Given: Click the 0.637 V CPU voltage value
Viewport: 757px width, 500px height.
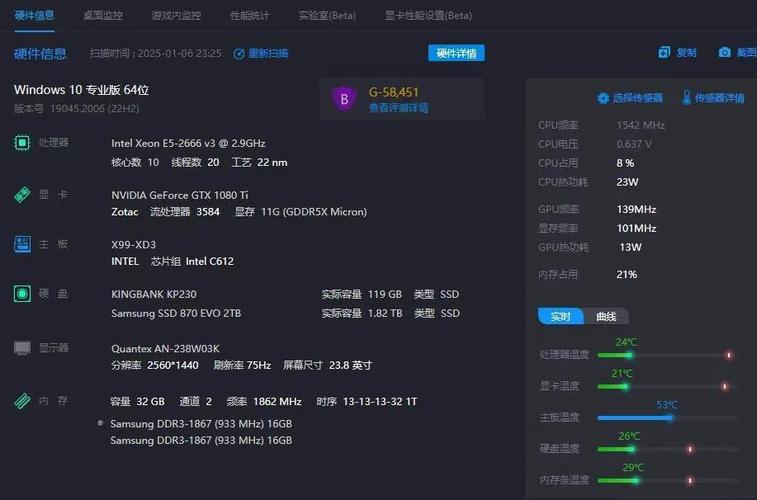Looking at the screenshot, I should coord(634,144).
